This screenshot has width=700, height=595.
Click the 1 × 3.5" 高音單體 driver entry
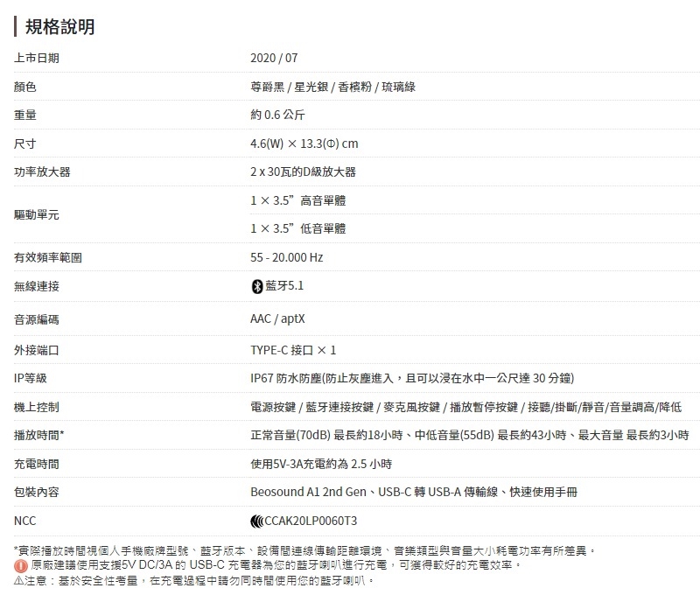(x=297, y=200)
